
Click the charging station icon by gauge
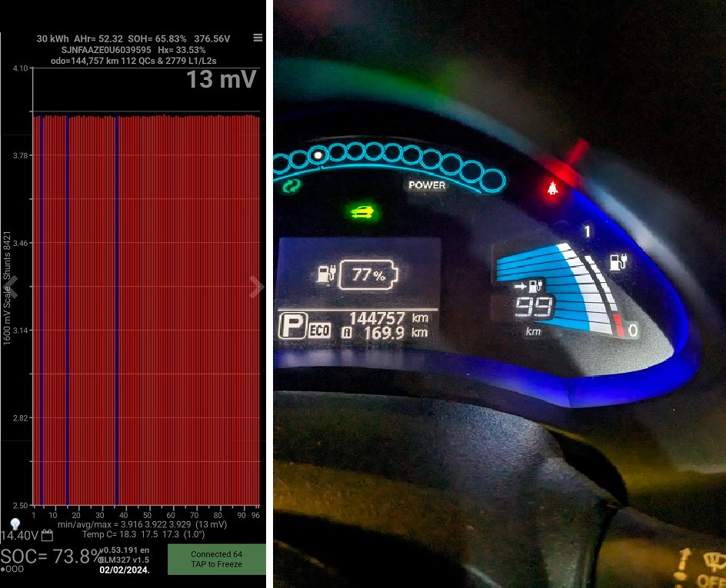coord(618,261)
